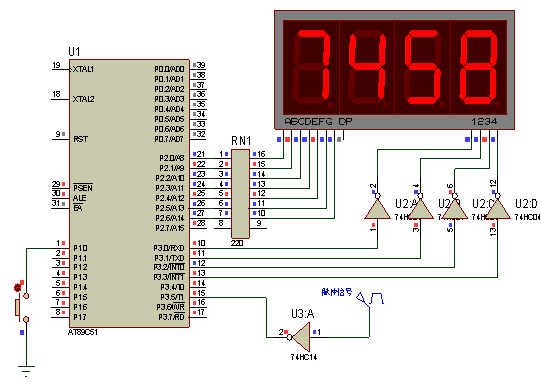Screen dimensions: 541x387
Task: Click the EA pin label
Action: (x=78, y=208)
